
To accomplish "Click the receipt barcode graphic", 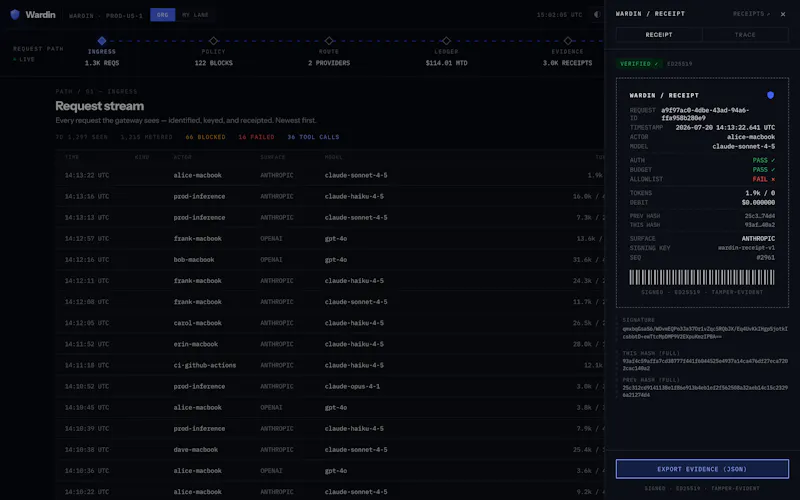I will (x=702, y=278).
